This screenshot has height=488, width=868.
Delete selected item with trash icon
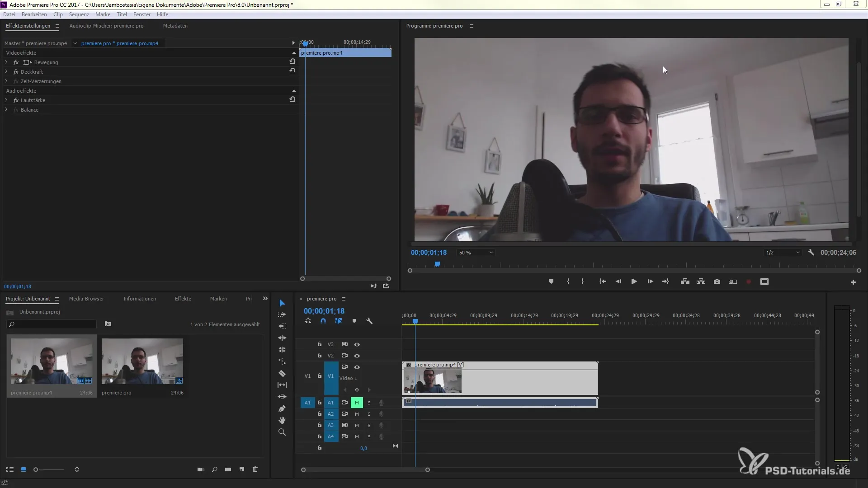(x=255, y=469)
